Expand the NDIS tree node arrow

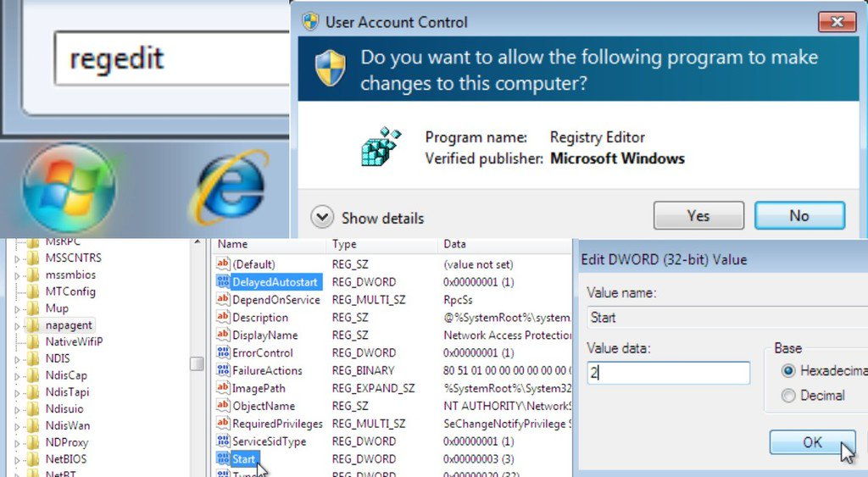pos(17,359)
